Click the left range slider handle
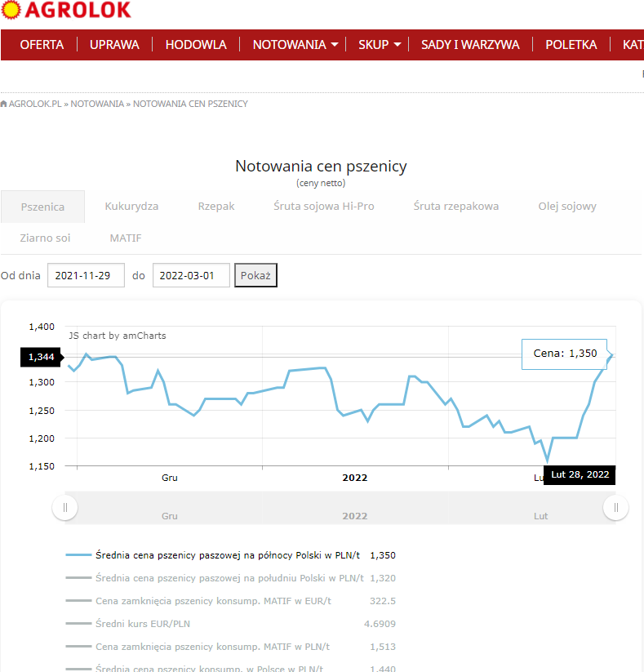Viewport: 644px width, 672px height. click(x=65, y=508)
